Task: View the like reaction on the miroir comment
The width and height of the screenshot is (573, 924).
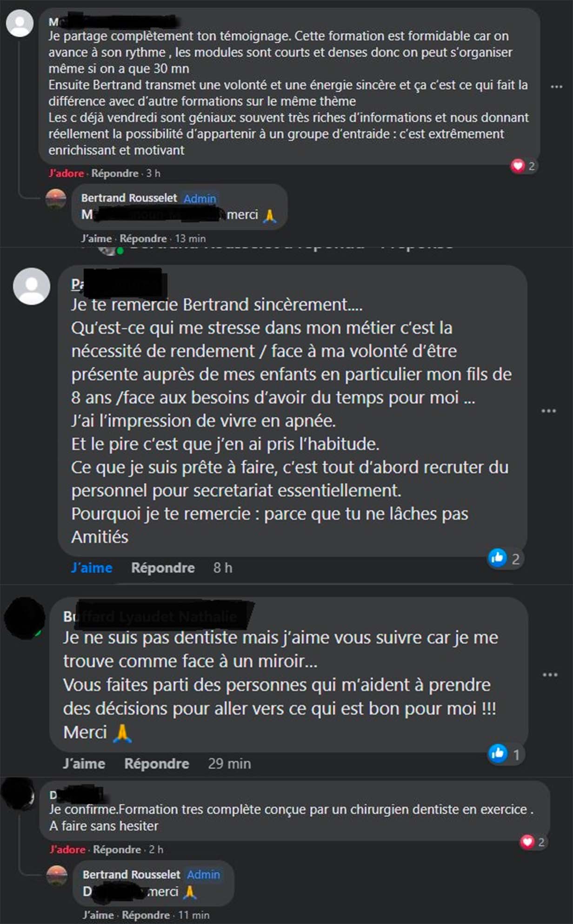Action: pyautogui.click(x=506, y=754)
